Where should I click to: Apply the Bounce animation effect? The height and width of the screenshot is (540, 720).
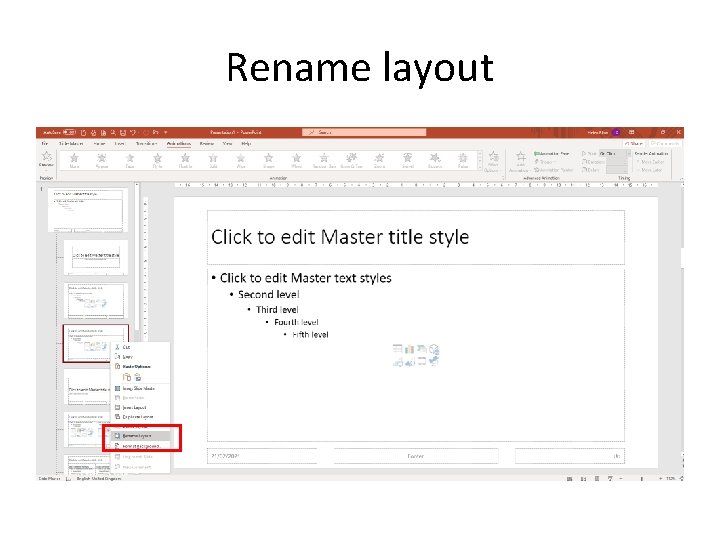click(x=435, y=161)
